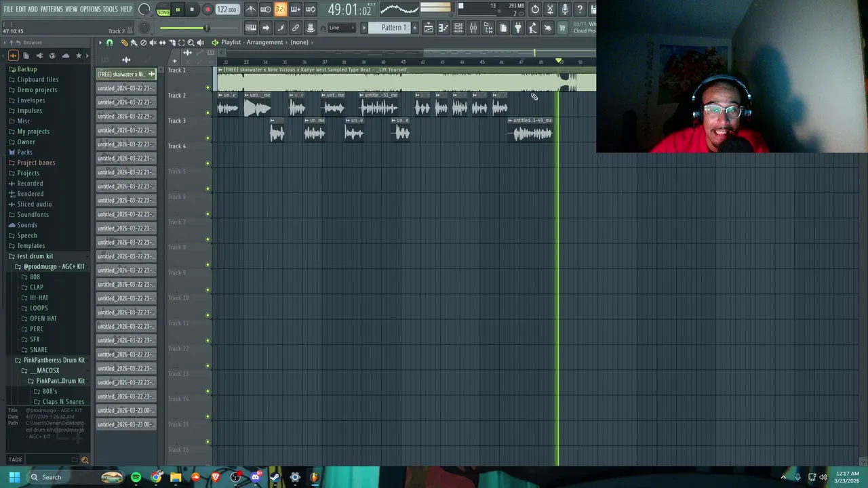
Task: Mute Track 2 using its green dot
Action: tap(208, 113)
